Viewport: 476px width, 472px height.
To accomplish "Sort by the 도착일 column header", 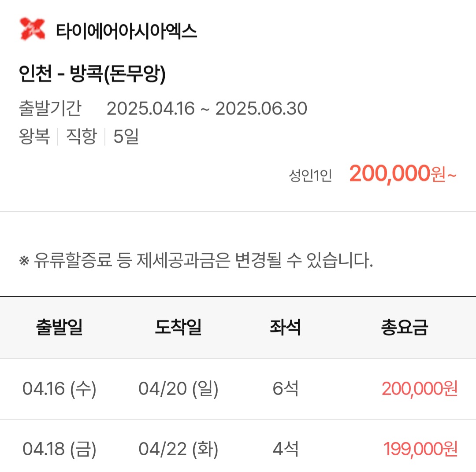I will click(178, 327).
